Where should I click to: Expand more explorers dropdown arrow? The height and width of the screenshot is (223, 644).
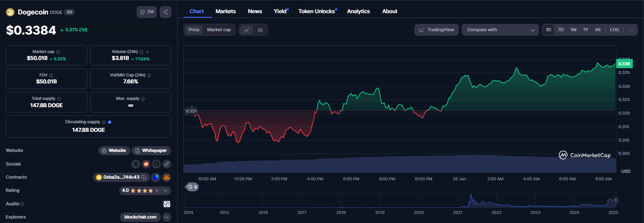pyautogui.click(x=167, y=217)
